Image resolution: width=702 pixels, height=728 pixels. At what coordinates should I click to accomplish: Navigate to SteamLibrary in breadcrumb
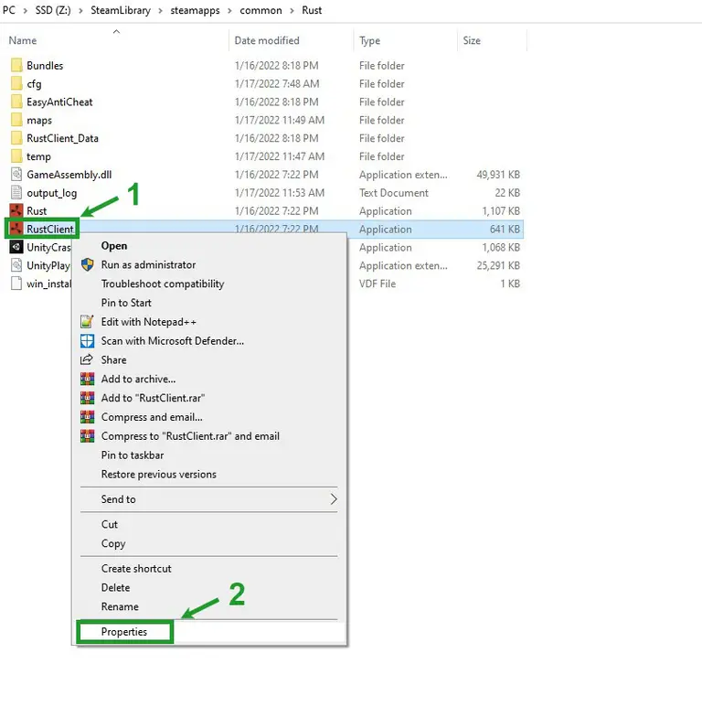point(121,10)
